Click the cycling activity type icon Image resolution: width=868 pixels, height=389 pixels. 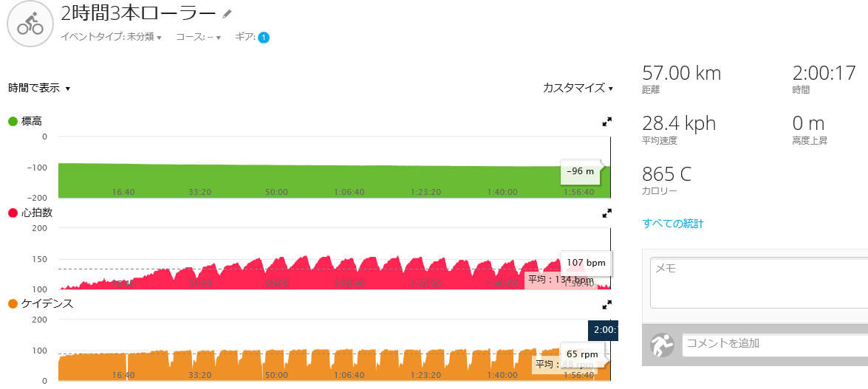pos(30,24)
